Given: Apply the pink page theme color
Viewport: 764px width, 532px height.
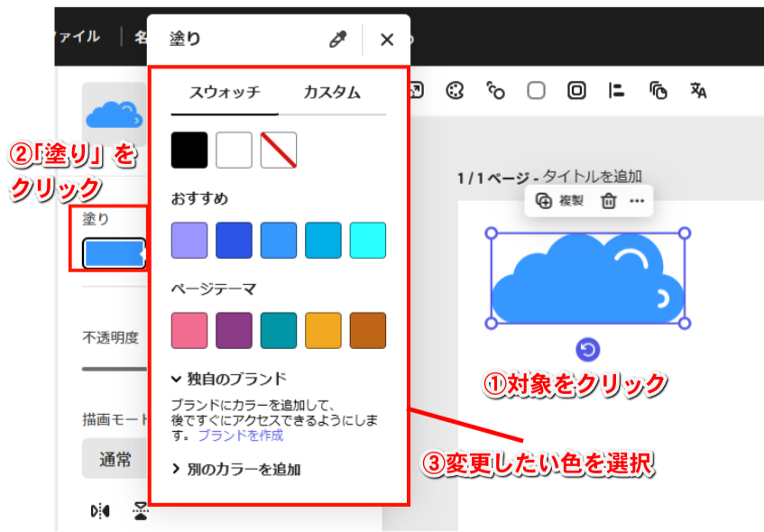Looking at the screenshot, I should click(189, 331).
